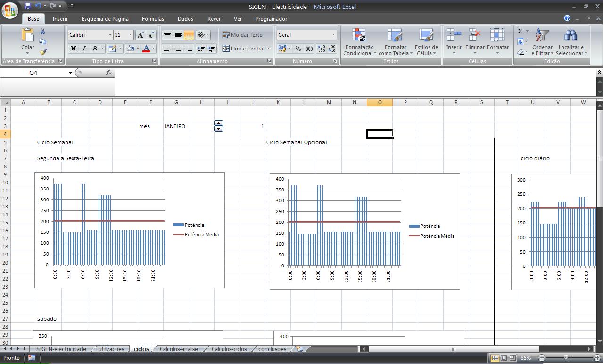Click Estilos de Célula button
603x364 pixels.
tap(426, 42)
